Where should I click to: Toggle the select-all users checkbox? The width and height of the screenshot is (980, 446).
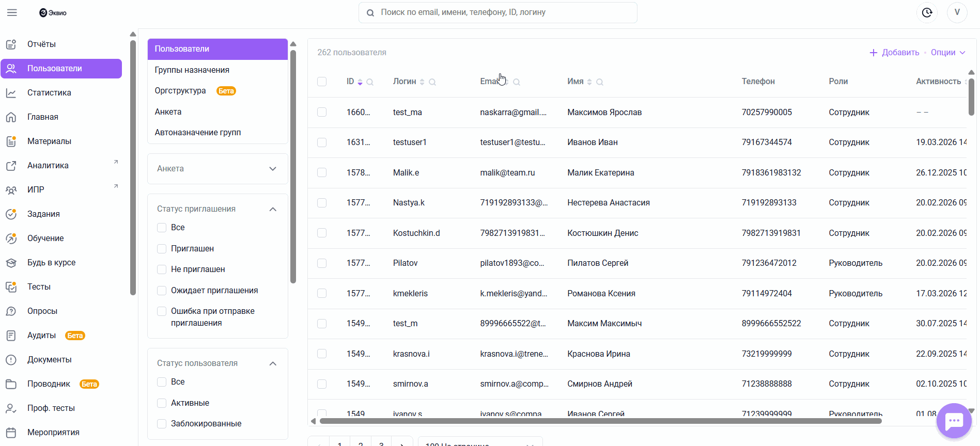pos(322,82)
